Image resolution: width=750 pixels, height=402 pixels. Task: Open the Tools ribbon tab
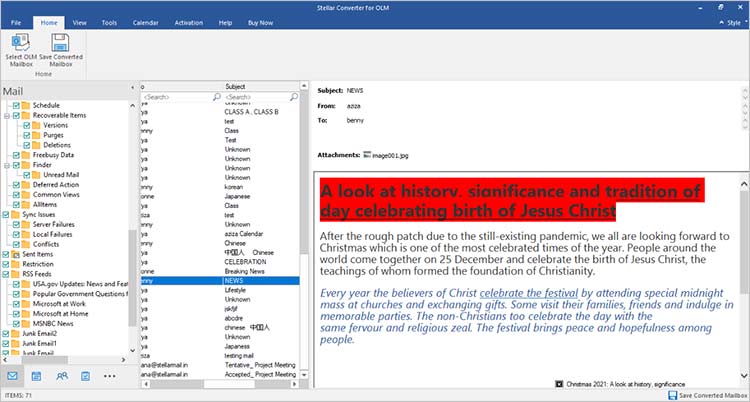click(x=109, y=21)
